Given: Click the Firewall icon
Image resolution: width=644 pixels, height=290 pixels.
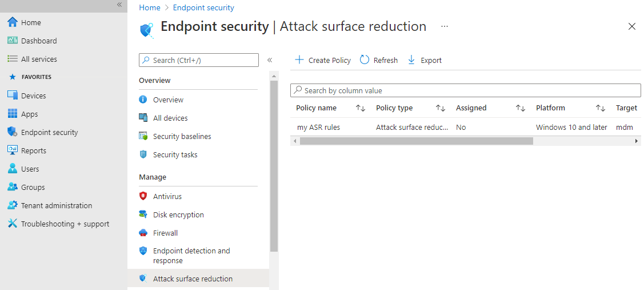Looking at the screenshot, I should click(x=143, y=233).
